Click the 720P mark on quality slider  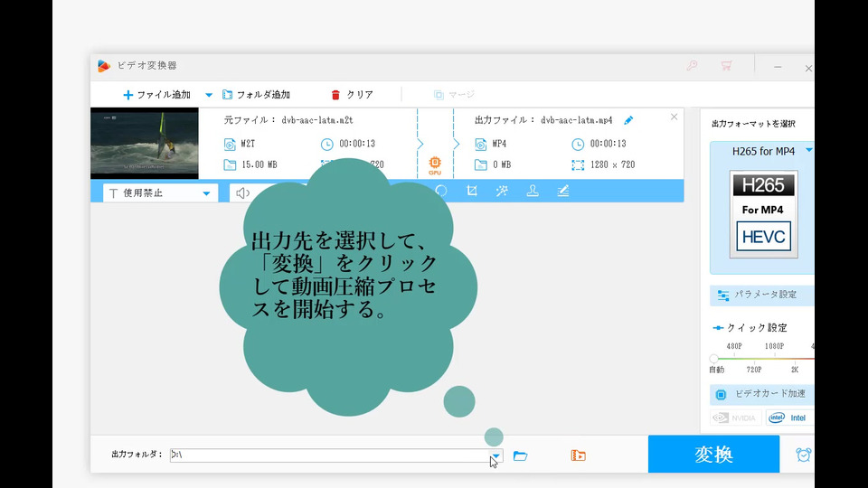pyautogui.click(x=754, y=370)
